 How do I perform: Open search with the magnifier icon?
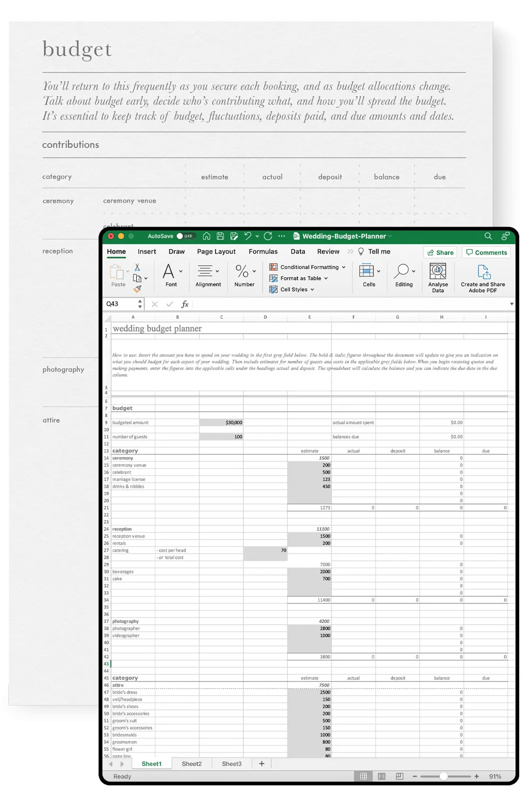[x=488, y=236]
